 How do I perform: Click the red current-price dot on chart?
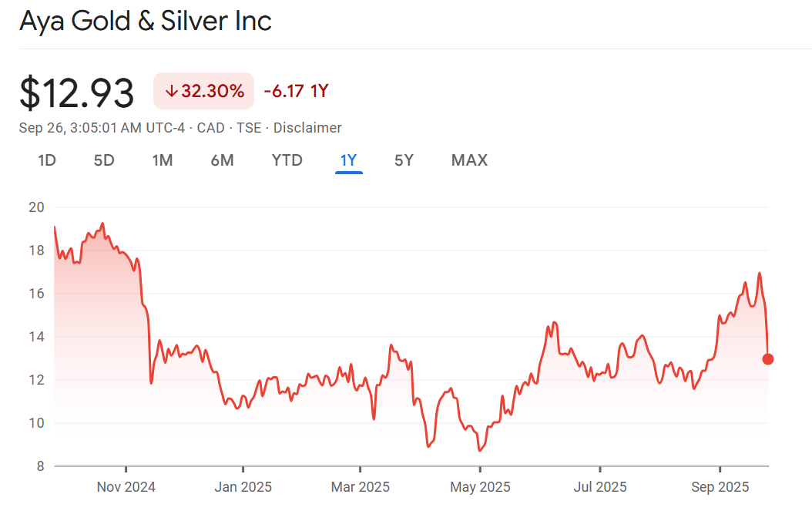coord(768,359)
